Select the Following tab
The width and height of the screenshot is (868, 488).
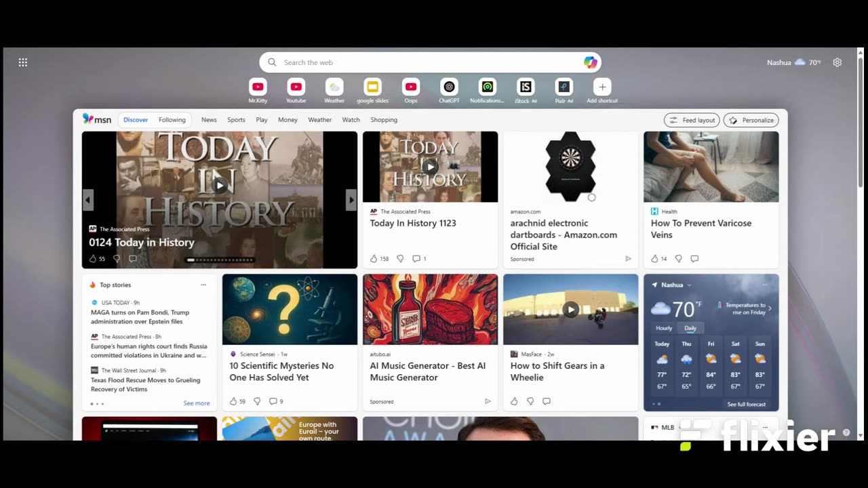tap(172, 120)
